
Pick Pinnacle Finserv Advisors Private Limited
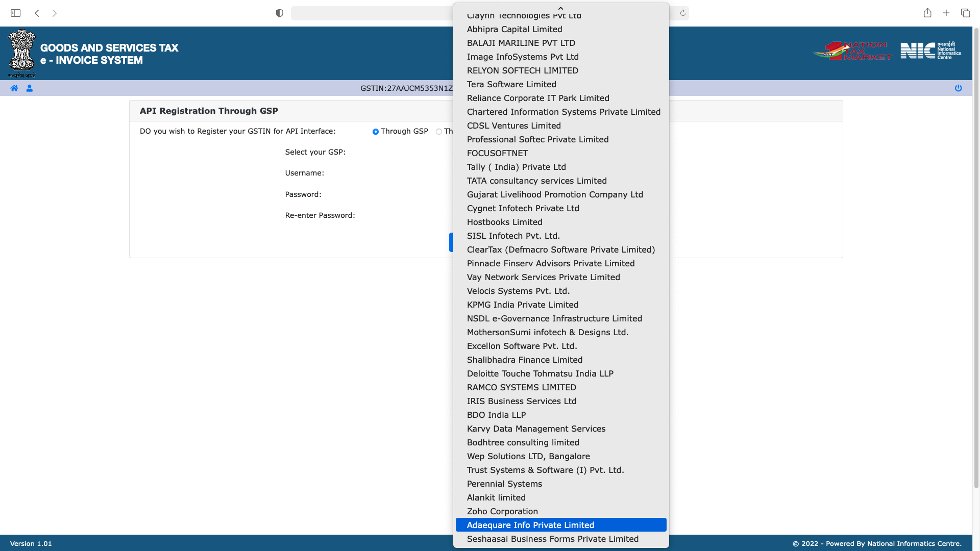point(561,264)
